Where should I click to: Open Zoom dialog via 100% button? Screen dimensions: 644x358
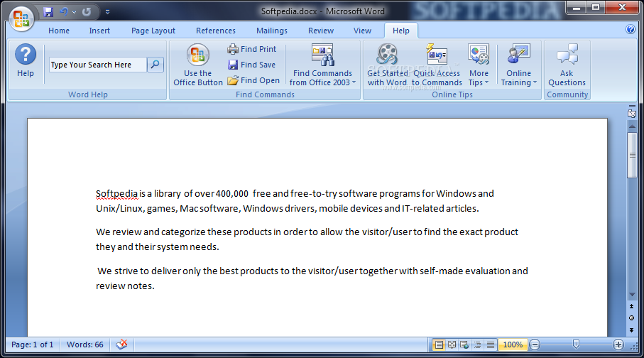point(513,345)
